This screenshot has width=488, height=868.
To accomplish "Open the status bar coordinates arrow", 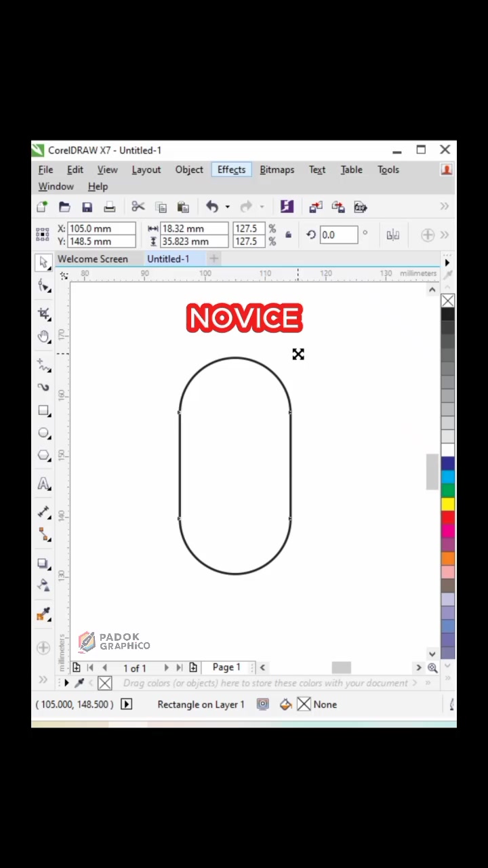I will click(126, 705).
